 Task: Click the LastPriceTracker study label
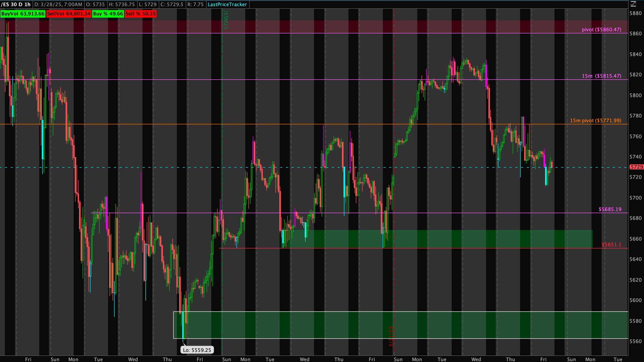pos(227,5)
